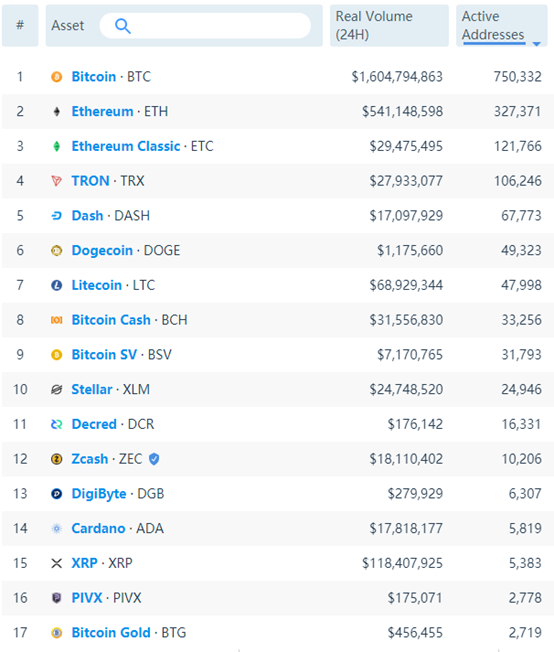Click the Ethereum diamond logo icon

click(x=57, y=111)
